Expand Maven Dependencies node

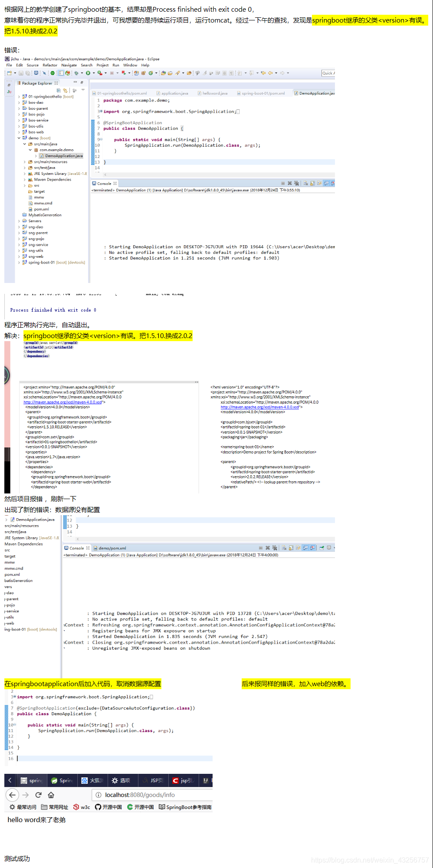click(24, 180)
